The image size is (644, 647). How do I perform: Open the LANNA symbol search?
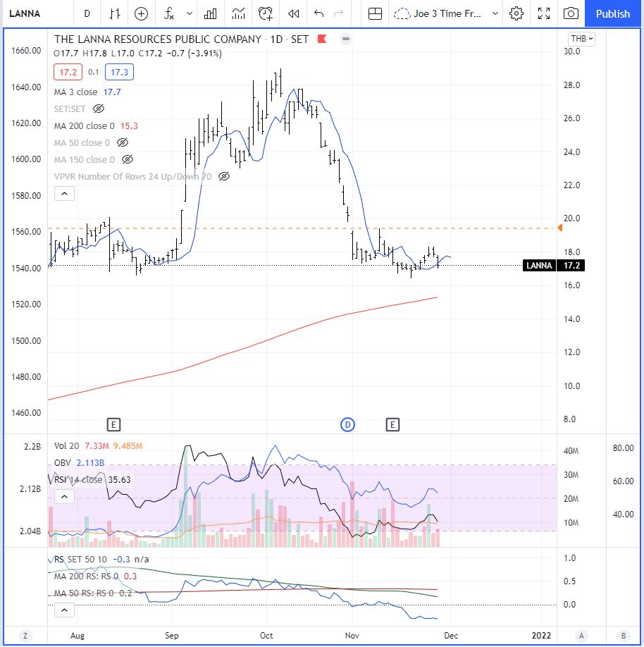click(x=25, y=13)
